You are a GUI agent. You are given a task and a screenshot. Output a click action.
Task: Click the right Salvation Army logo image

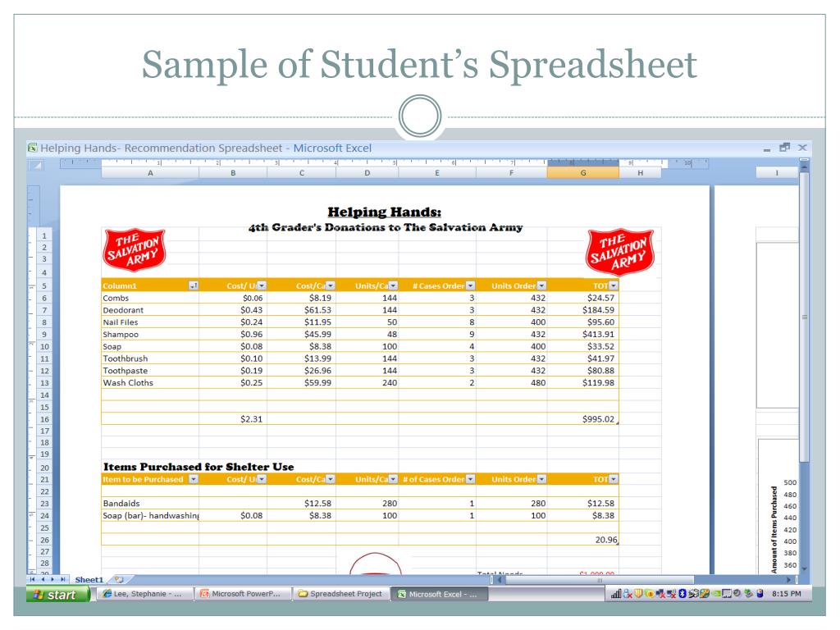point(620,251)
